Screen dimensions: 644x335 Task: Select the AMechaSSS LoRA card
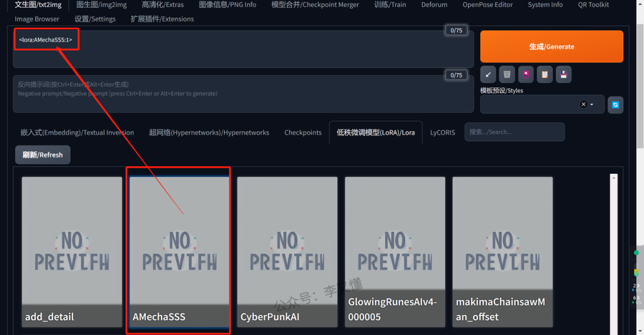(179, 252)
